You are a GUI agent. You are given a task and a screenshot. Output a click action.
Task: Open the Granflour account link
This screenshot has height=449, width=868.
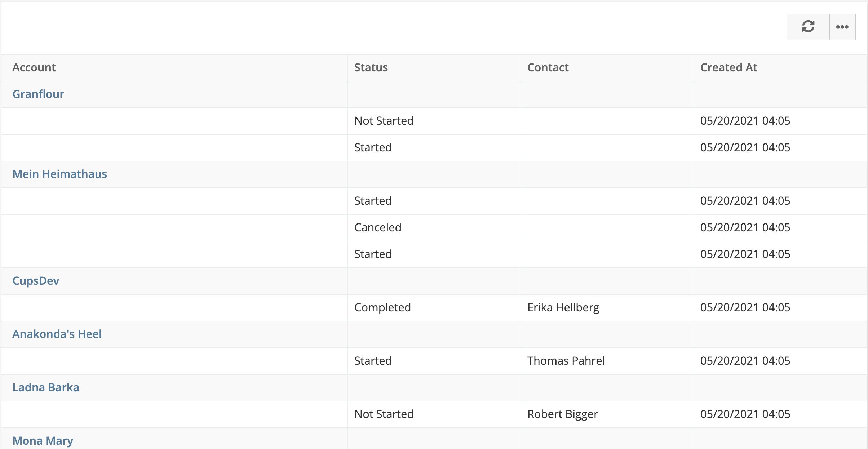tap(38, 94)
